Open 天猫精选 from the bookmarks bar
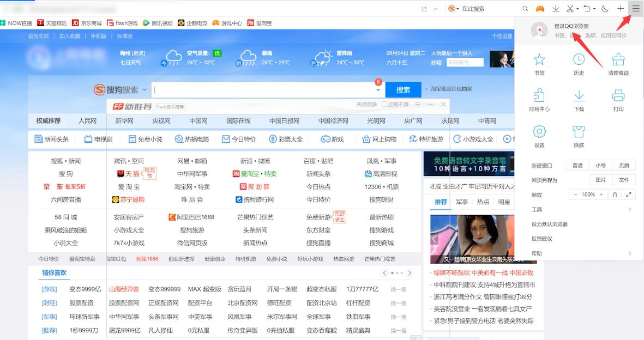644x340 pixels. tap(57, 23)
